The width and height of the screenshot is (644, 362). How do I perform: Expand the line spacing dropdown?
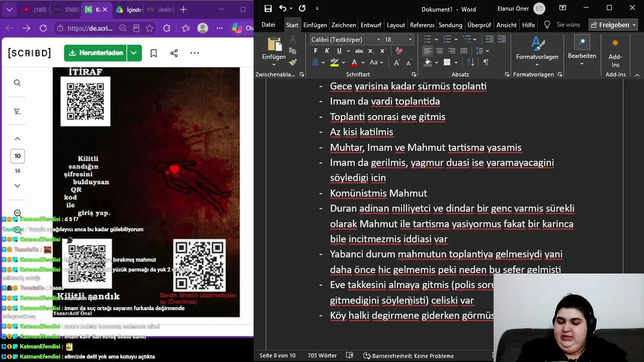487,51
